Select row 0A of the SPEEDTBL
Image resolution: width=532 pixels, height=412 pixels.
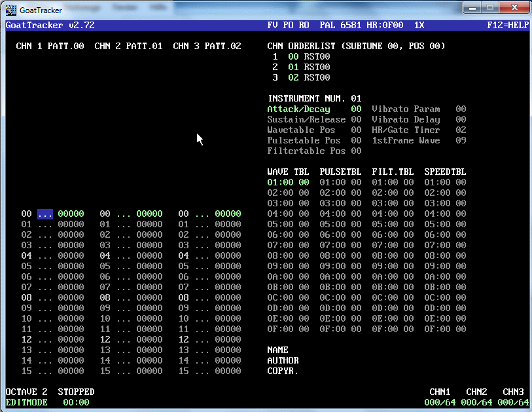click(x=445, y=277)
